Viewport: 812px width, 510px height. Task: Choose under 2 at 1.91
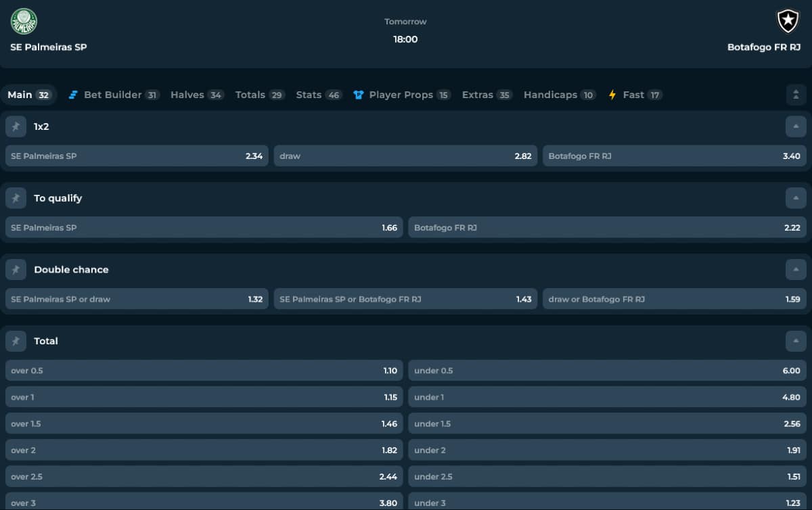pyautogui.click(x=608, y=450)
